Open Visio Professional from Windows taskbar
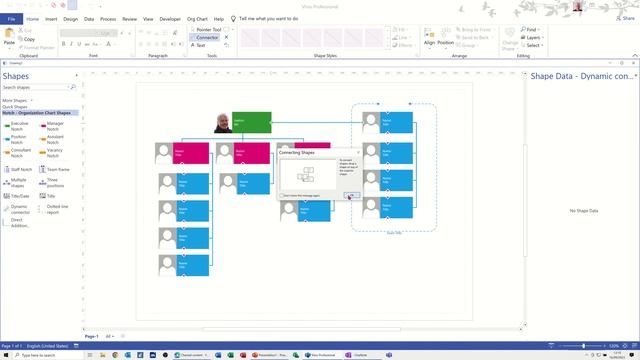The height and width of the screenshot is (360, 640). coord(320,355)
